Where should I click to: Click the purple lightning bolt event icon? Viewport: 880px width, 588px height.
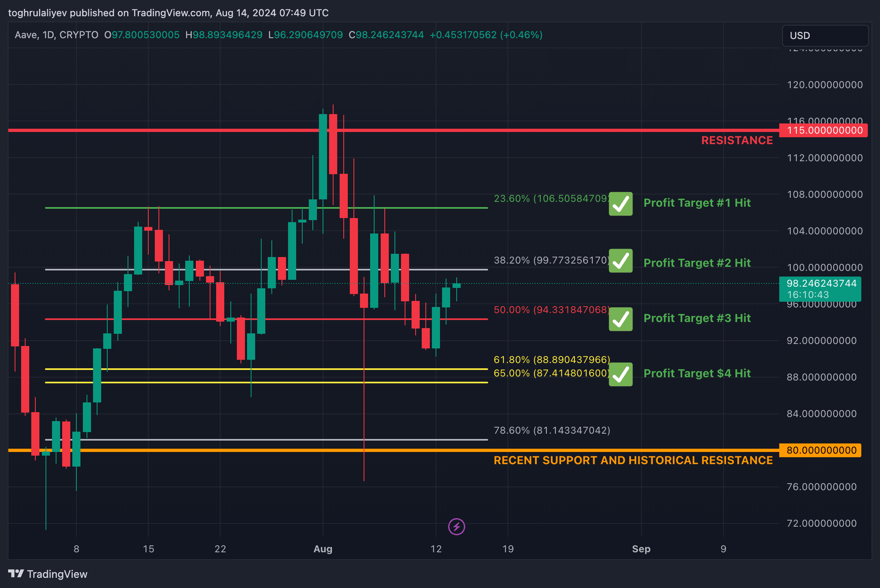click(456, 527)
